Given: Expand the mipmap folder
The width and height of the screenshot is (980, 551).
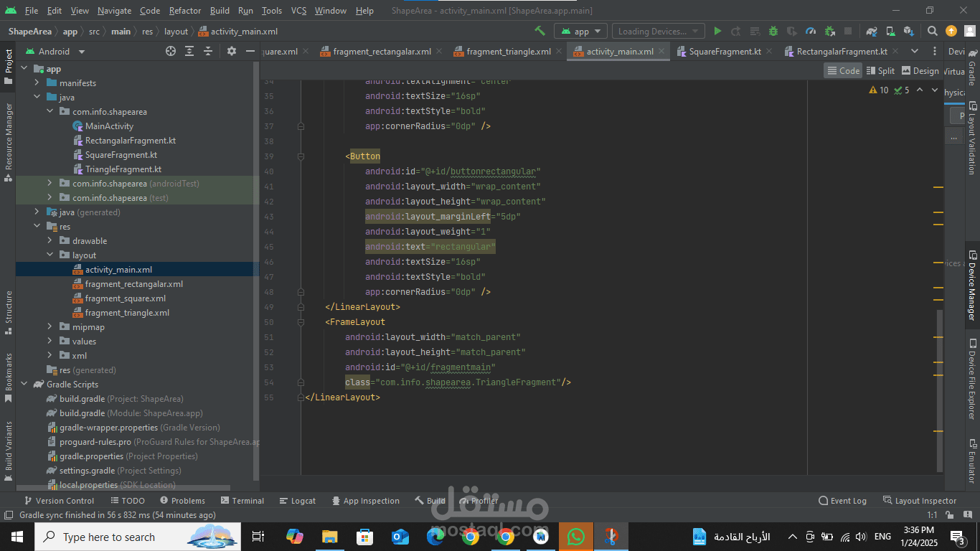Looking at the screenshot, I should pos(50,327).
